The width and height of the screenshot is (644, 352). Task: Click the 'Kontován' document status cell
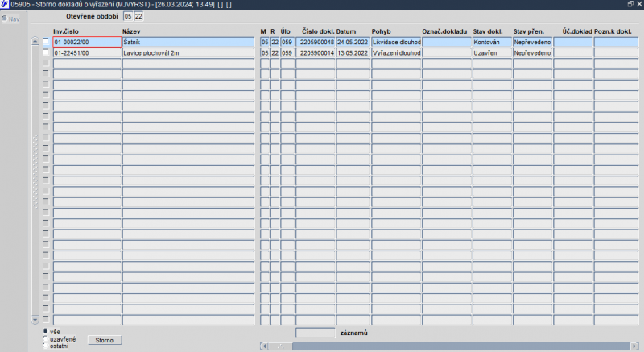click(492, 42)
